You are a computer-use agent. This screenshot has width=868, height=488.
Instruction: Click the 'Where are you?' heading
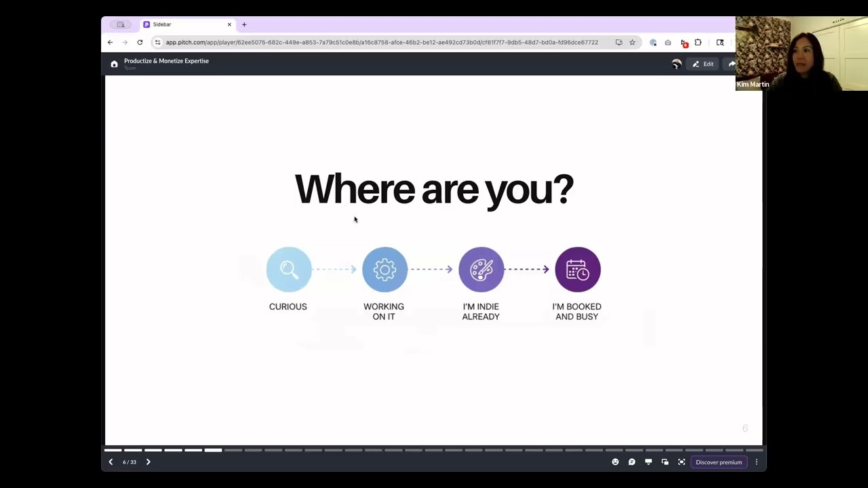pyautogui.click(x=434, y=189)
